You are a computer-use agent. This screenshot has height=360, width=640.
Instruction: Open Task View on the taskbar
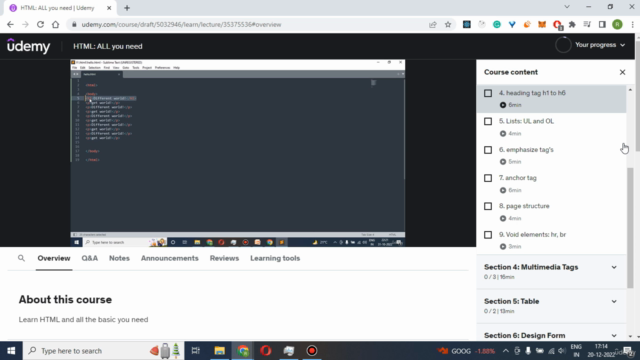[196, 351]
